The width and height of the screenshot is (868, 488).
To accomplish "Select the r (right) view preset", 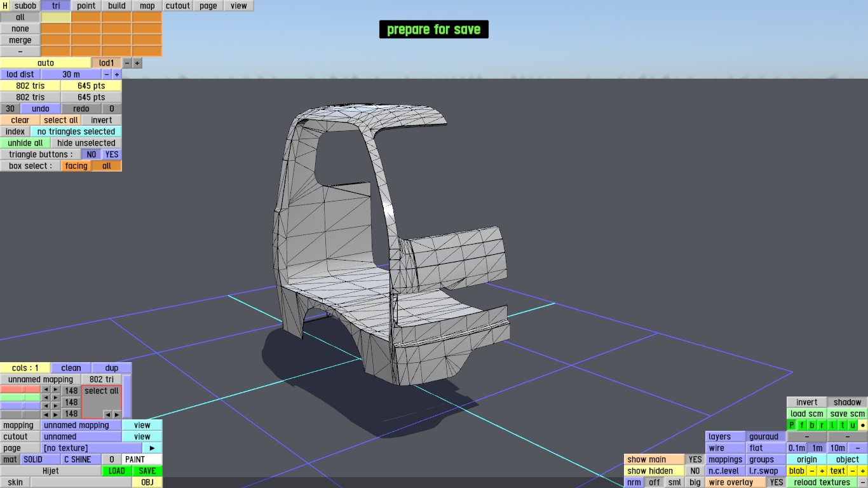I will [x=822, y=425].
